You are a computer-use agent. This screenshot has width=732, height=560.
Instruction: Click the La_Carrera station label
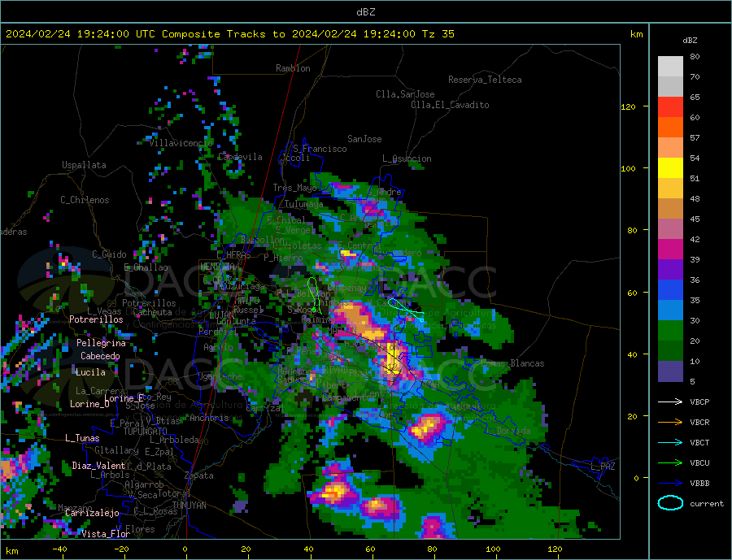point(100,391)
